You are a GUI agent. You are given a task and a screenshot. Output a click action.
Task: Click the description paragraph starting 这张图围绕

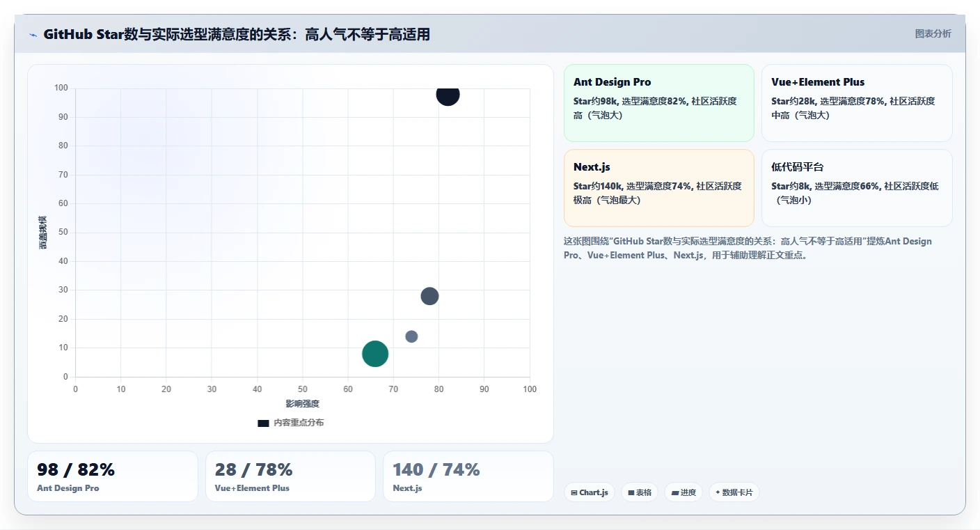748,248
